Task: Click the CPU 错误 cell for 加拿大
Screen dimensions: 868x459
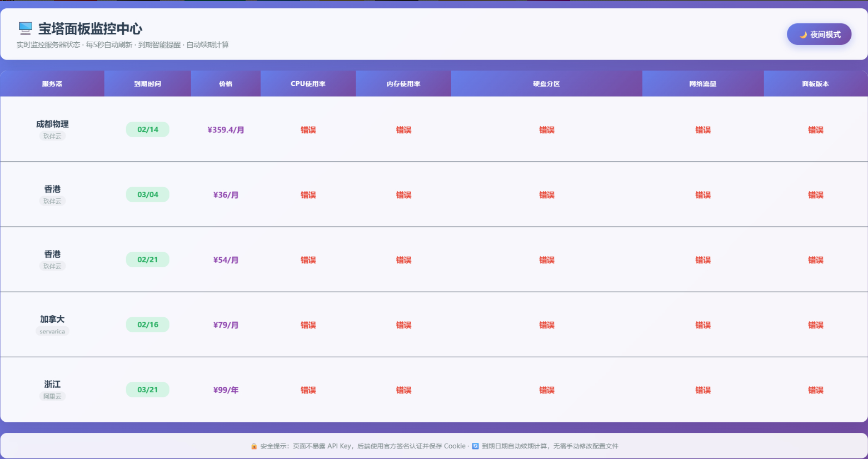Action: 308,325
